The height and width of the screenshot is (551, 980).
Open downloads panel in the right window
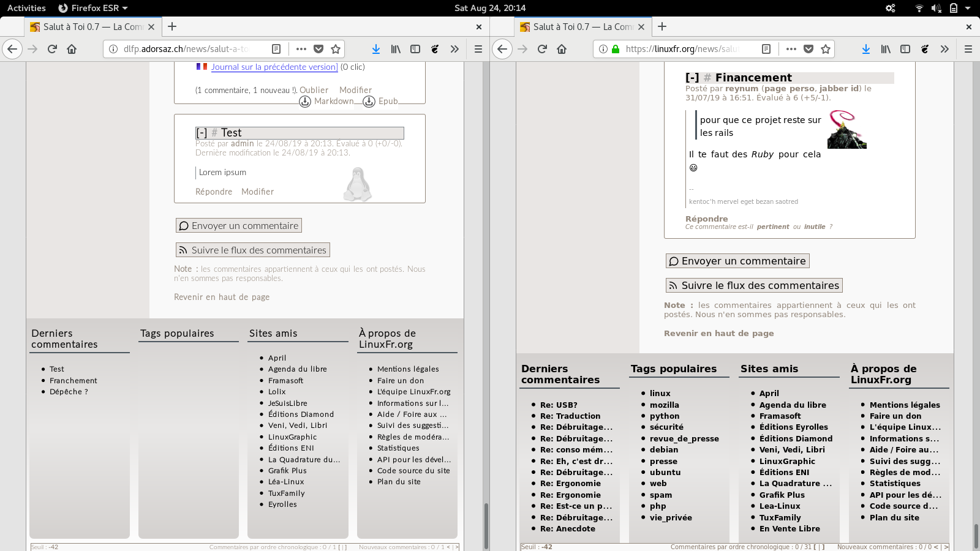pyautogui.click(x=866, y=49)
